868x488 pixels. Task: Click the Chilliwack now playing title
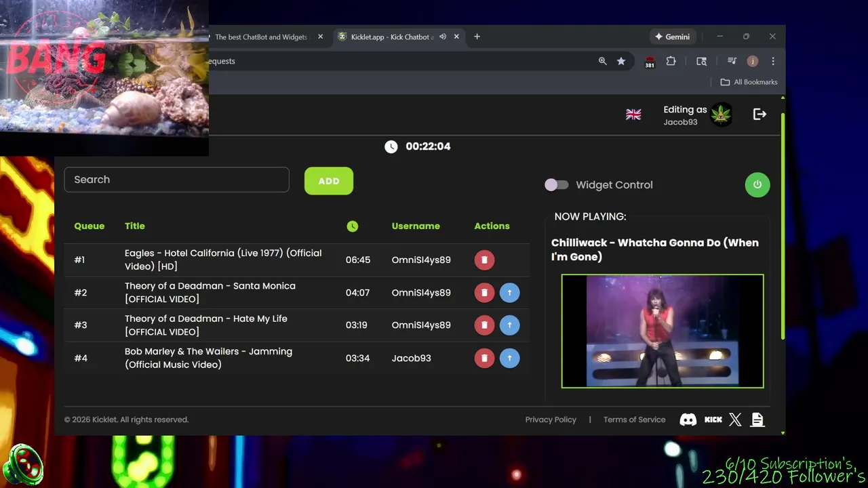click(x=655, y=249)
